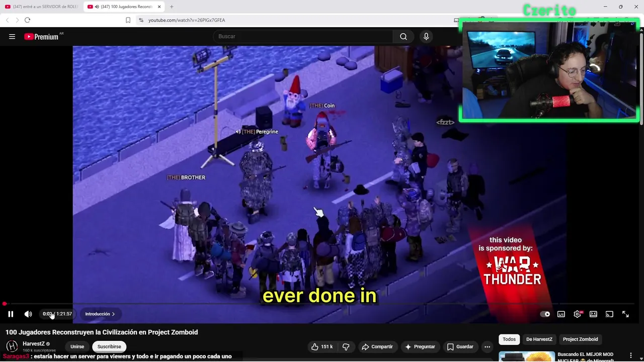Viewport: 644px width, 362px height.
Task: Open the HarvestZ channel avatar
Action: (12, 346)
